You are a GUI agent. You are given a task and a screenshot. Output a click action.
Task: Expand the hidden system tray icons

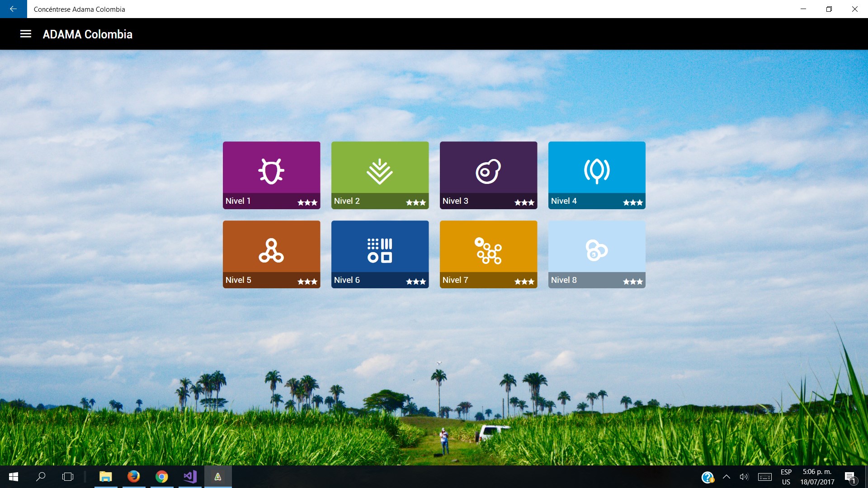[x=726, y=477]
